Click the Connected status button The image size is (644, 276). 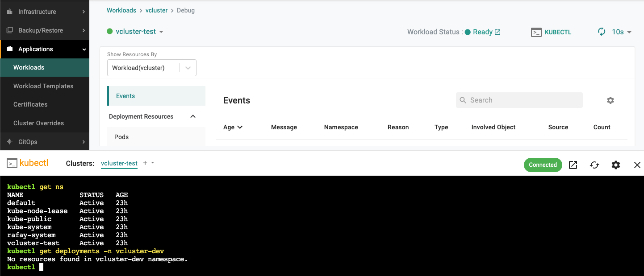[543, 165]
